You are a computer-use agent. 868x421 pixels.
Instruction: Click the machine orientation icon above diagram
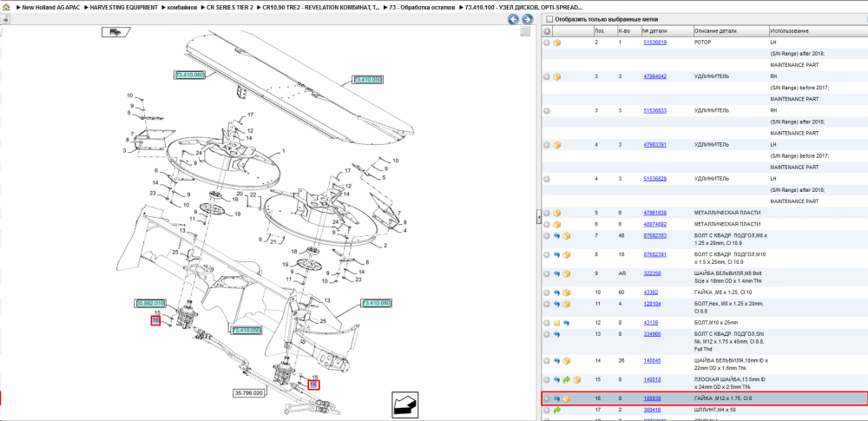click(x=115, y=32)
